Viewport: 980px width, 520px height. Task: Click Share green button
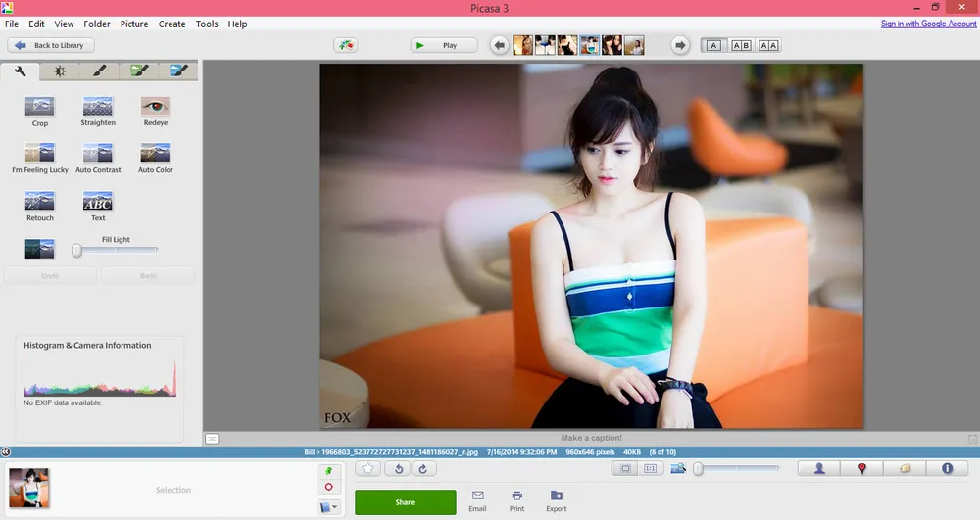[405, 502]
